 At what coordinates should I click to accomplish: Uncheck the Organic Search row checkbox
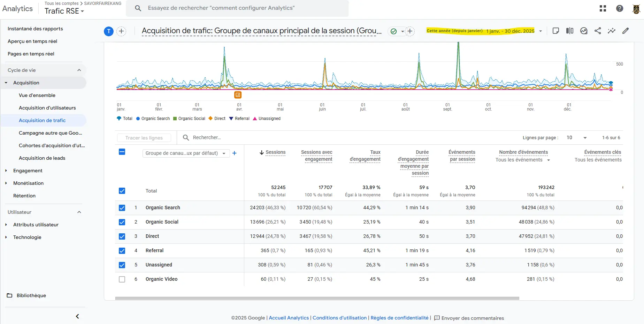(x=122, y=208)
